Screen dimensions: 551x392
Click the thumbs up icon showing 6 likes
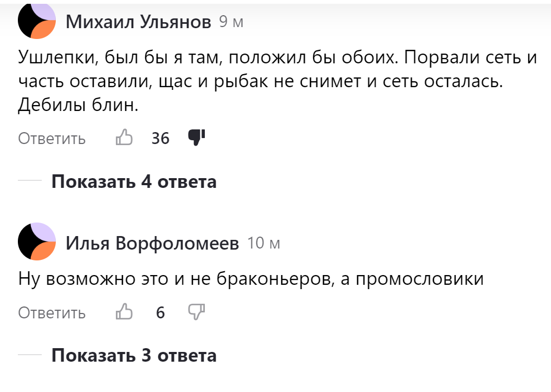(125, 312)
